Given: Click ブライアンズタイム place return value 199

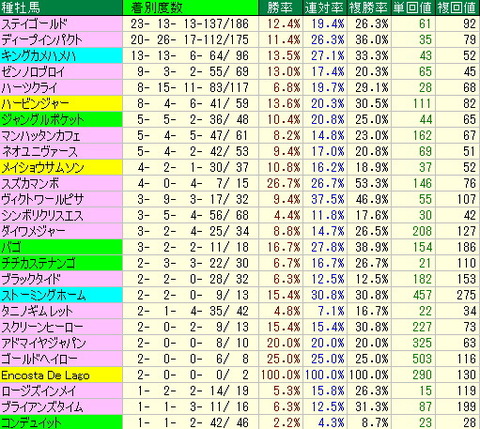Looking at the screenshot, I should coord(466,408).
